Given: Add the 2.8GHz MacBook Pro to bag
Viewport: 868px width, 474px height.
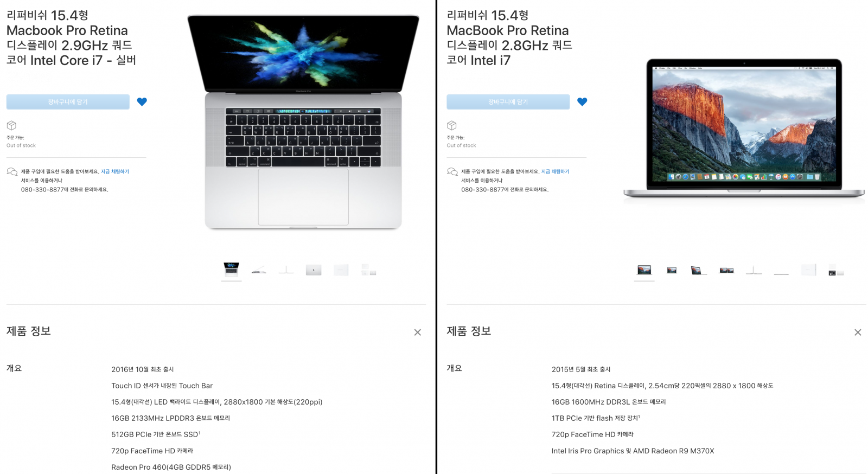Looking at the screenshot, I should pyautogui.click(x=508, y=102).
